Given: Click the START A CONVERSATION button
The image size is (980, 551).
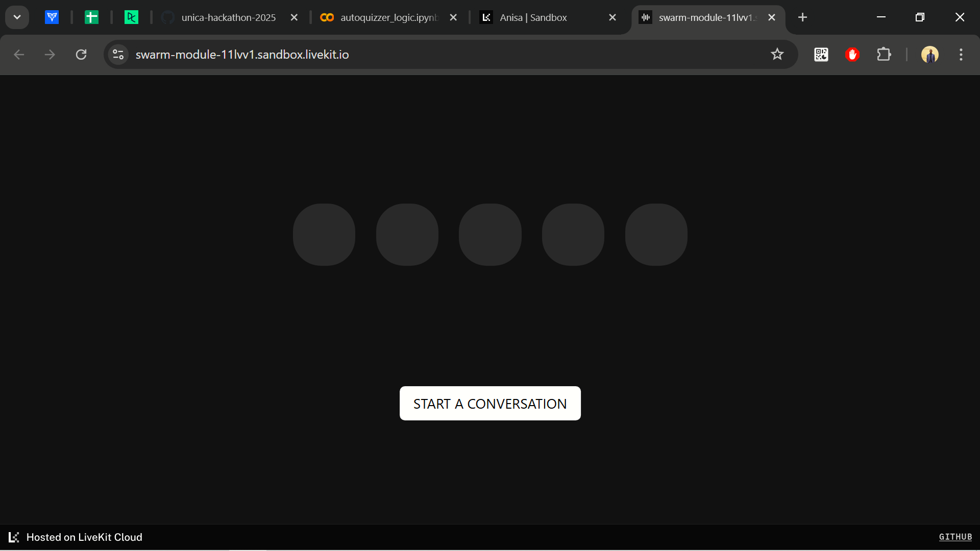Looking at the screenshot, I should (490, 404).
